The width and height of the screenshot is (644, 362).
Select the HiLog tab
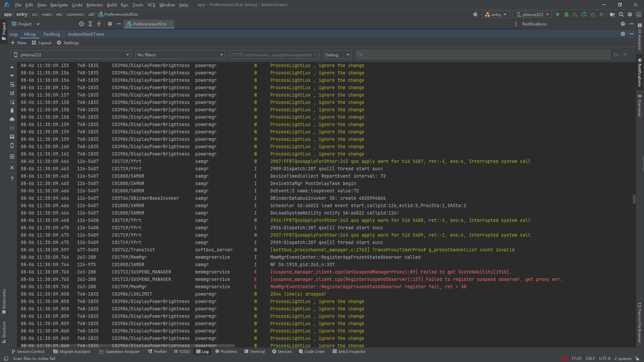tap(30, 34)
